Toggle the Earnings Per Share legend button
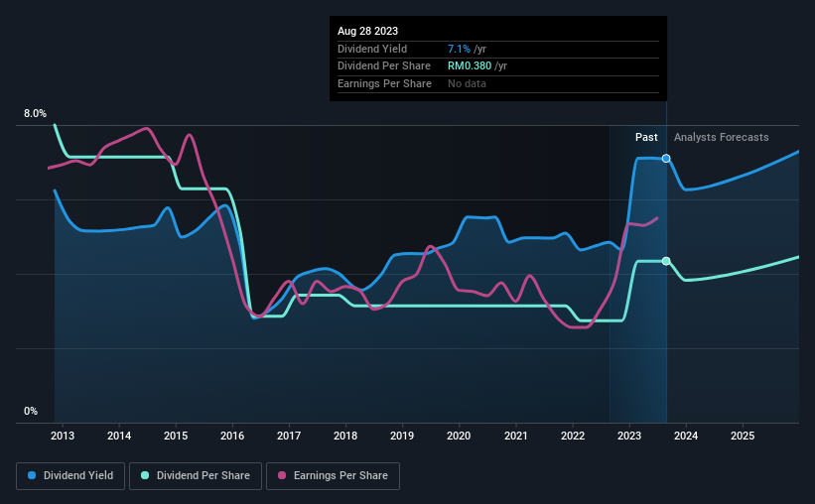Screen dimensions: 815x504 tap(333, 476)
